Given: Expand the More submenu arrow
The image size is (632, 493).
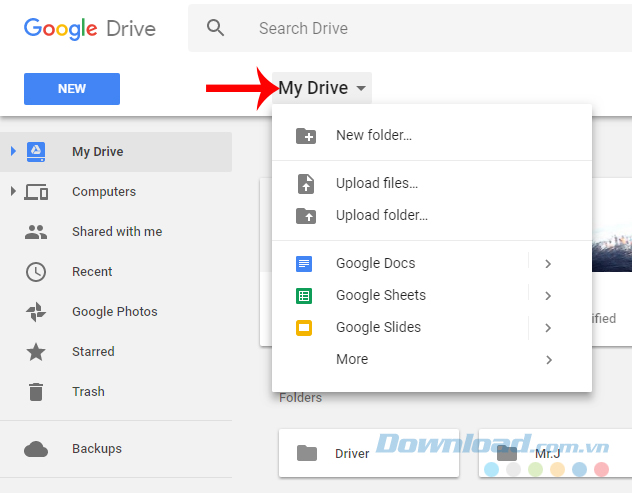Looking at the screenshot, I should [549, 360].
